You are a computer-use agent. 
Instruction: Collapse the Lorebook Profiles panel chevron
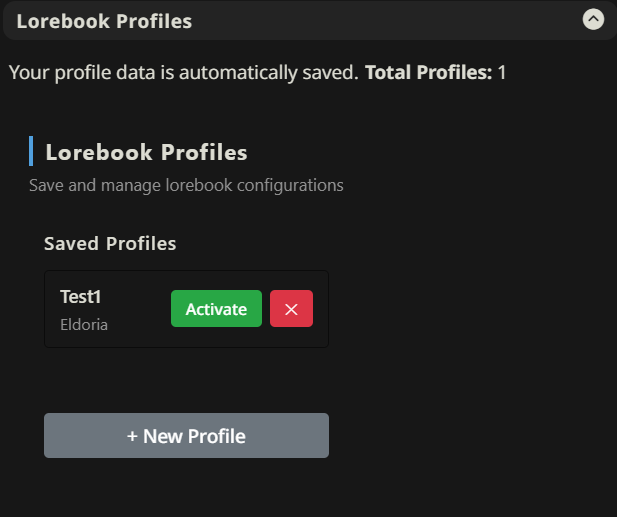click(594, 19)
